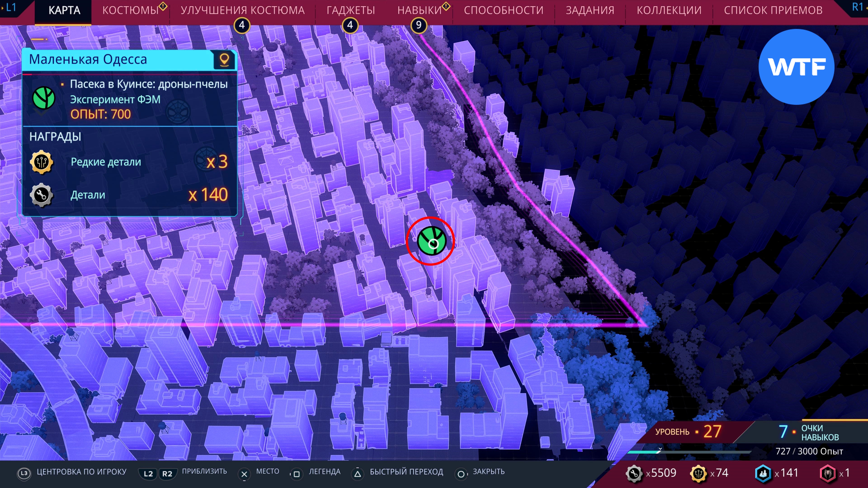Click the parts currency icon showing 5509
This screenshot has height=488, width=868.
coord(634,473)
